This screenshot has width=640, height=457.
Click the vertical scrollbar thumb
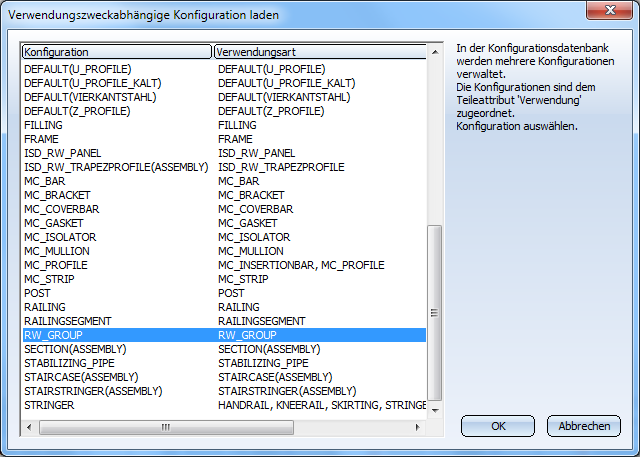click(435, 313)
